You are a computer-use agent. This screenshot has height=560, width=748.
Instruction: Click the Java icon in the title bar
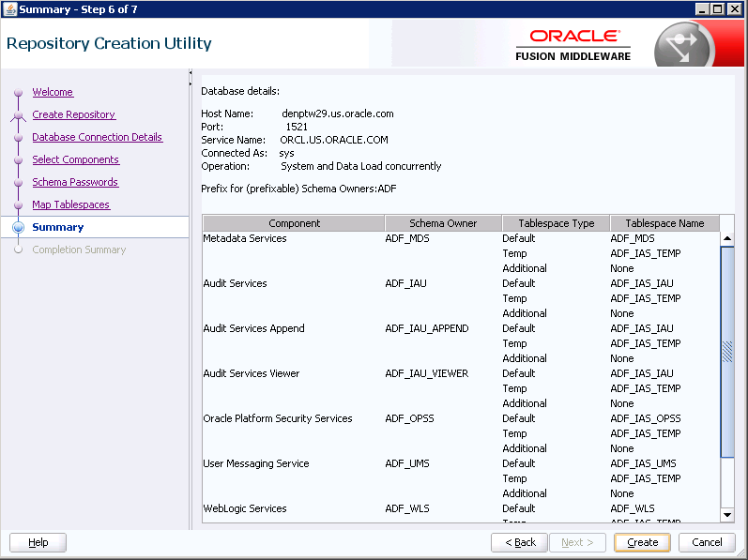pyautogui.click(x=9, y=9)
